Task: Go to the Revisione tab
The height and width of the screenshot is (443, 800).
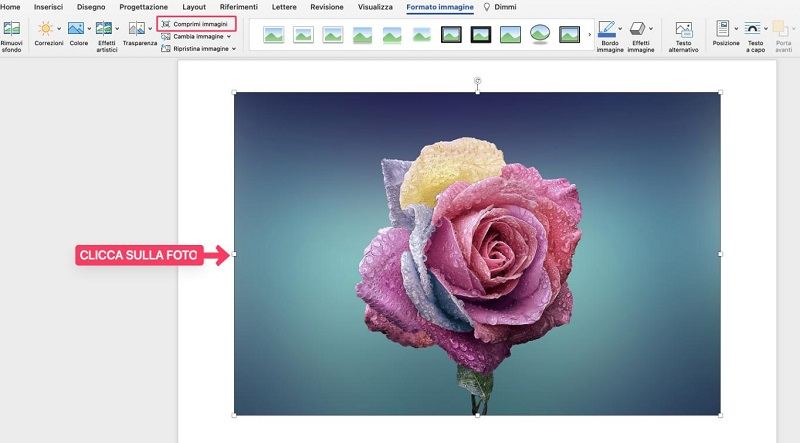Action: [x=327, y=7]
